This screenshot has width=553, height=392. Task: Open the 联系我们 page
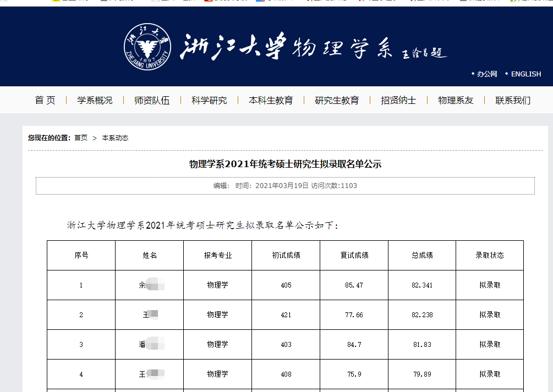pos(513,100)
